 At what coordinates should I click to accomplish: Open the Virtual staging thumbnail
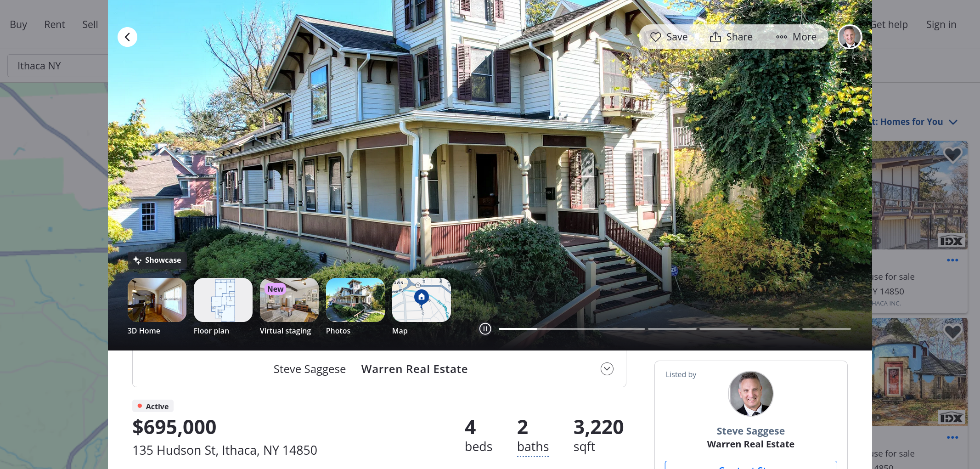[x=289, y=300]
